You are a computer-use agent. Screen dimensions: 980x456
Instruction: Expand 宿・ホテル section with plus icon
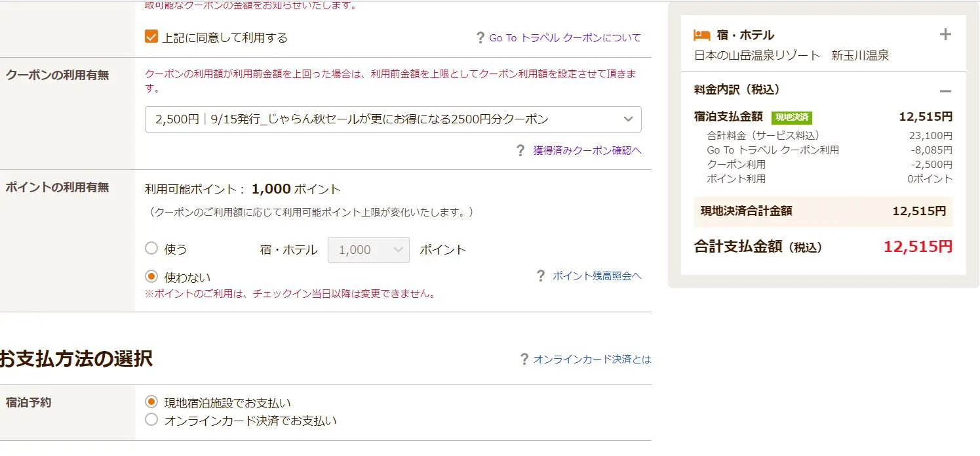pos(945,34)
